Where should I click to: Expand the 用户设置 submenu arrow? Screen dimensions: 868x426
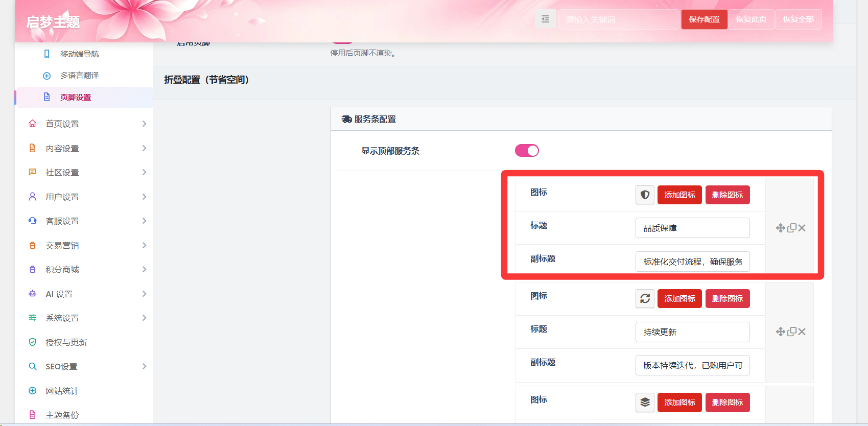pyautogui.click(x=144, y=197)
